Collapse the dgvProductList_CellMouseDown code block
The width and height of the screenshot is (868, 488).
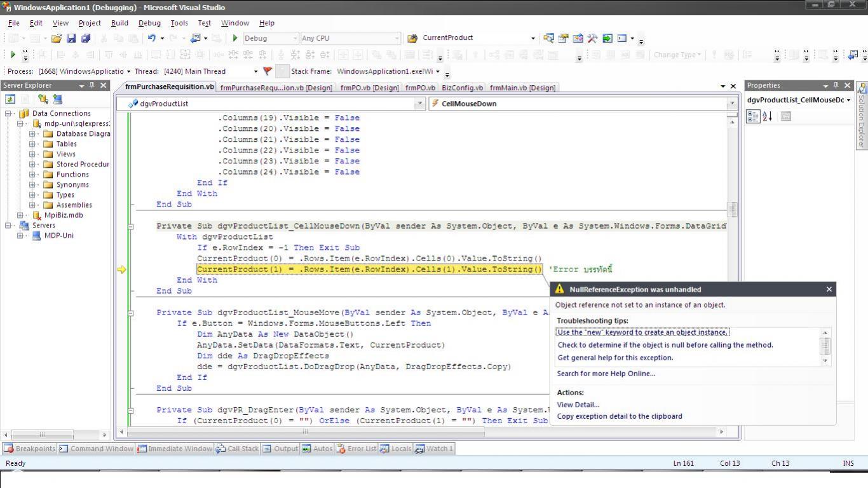(131, 226)
